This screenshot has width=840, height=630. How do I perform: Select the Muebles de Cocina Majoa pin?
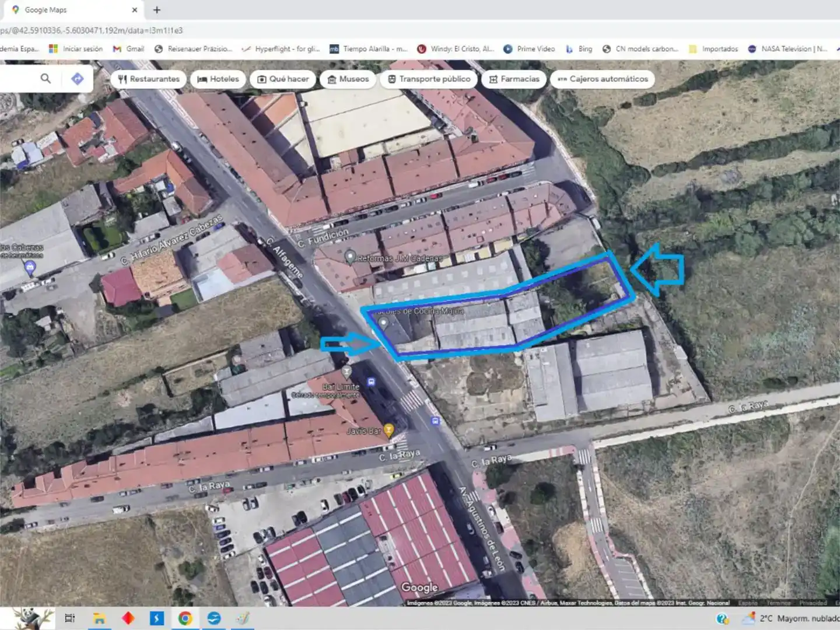(383, 323)
